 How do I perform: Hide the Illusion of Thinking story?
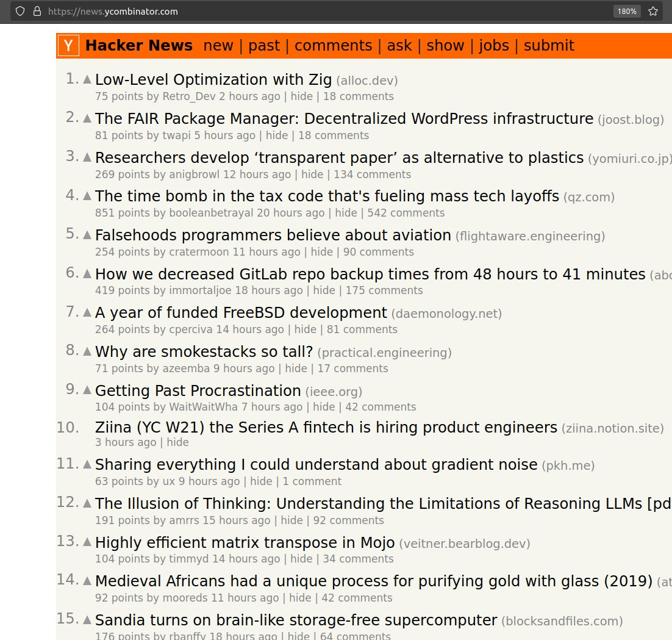tap(292, 520)
